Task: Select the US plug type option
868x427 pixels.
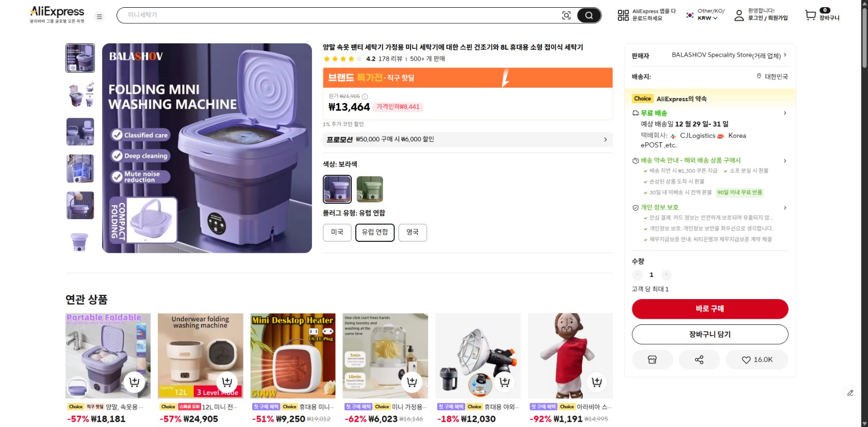Action: pos(337,232)
